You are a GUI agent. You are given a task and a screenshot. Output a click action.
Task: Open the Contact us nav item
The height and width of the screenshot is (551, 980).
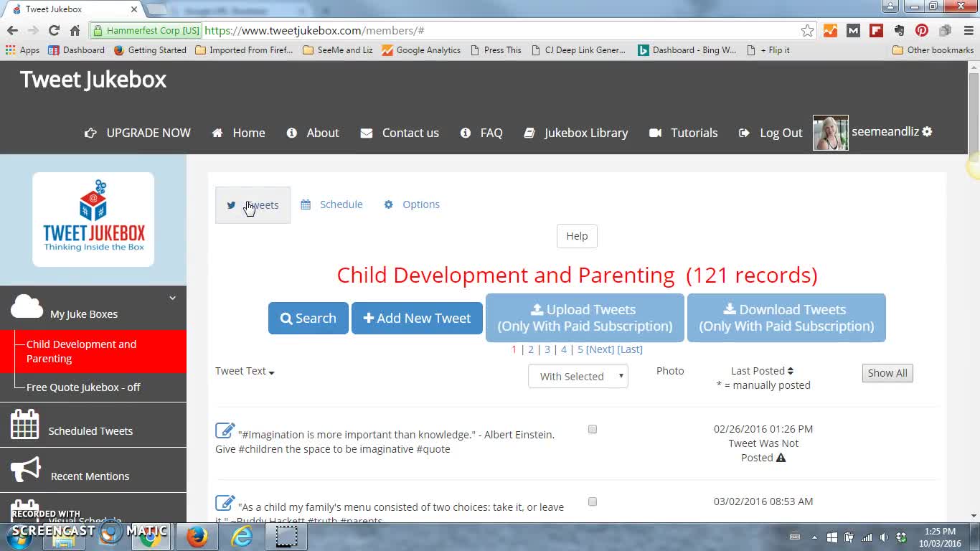pyautogui.click(x=400, y=133)
